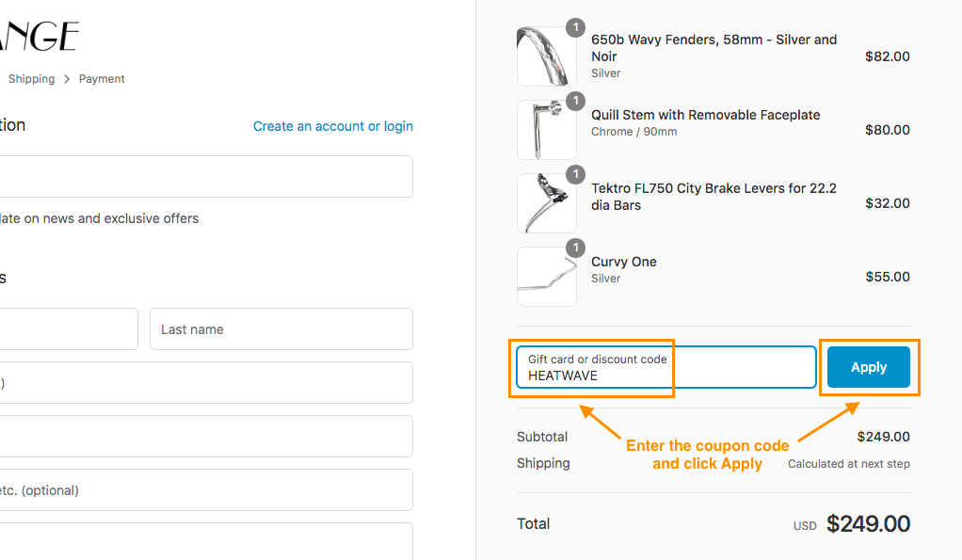
Task: Click the chevron between Shipping and Payment
Action: pos(67,79)
